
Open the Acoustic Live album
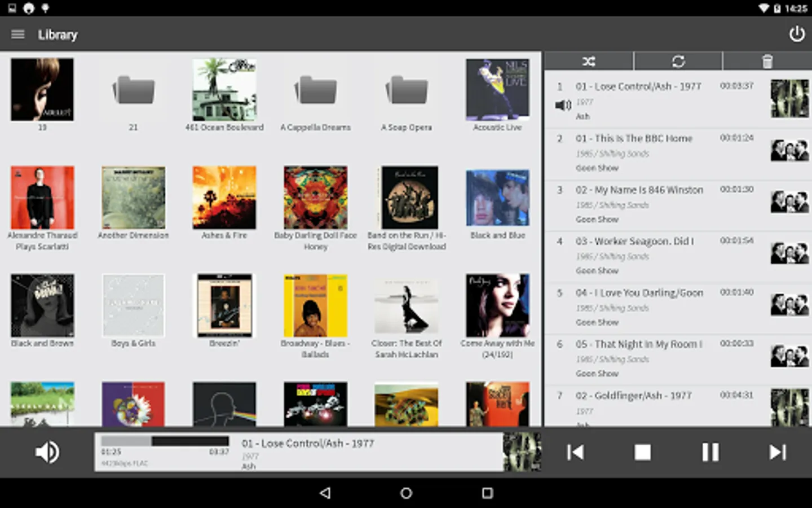coord(497,89)
